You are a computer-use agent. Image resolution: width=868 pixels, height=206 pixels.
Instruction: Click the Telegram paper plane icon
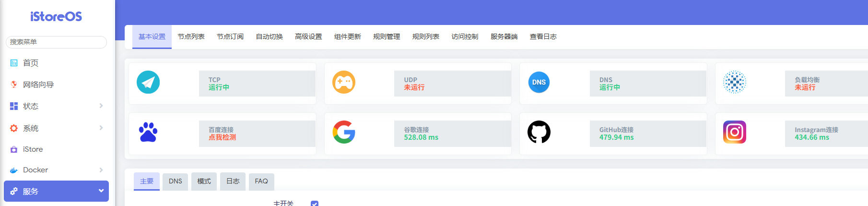pyautogui.click(x=148, y=82)
